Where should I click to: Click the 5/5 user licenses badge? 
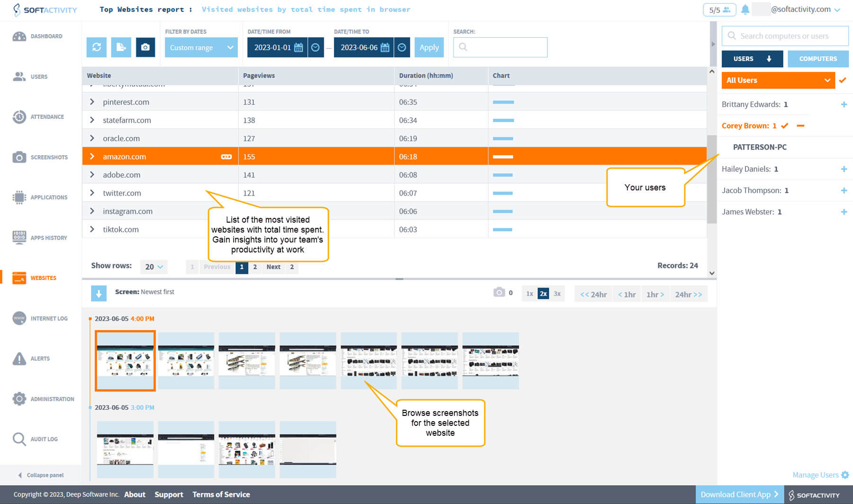pyautogui.click(x=719, y=9)
